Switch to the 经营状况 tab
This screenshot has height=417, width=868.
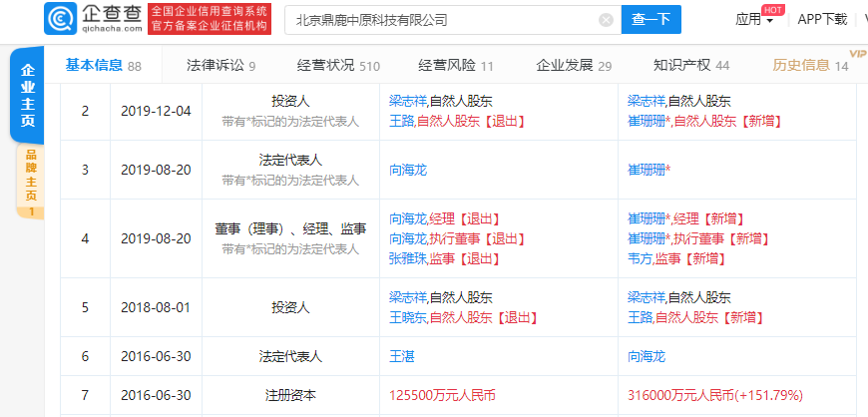[338, 66]
